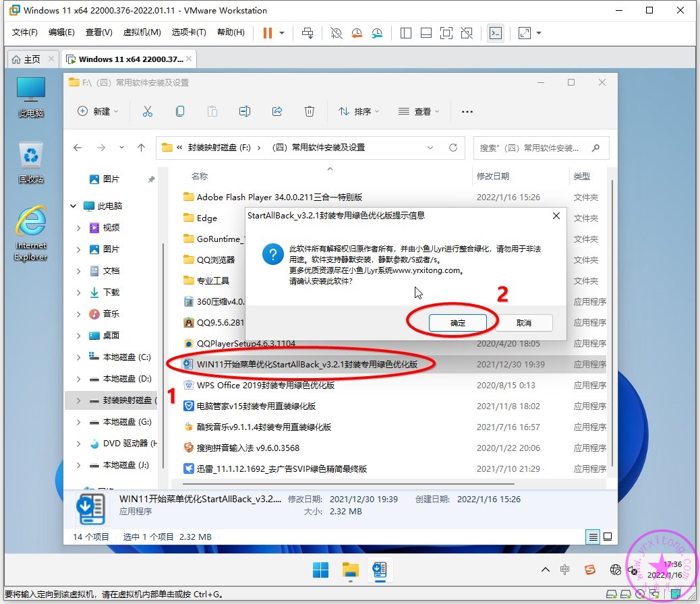Open the recent locations chevron
The width and height of the screenshot is (700, 604).
[x=121, y=148]
